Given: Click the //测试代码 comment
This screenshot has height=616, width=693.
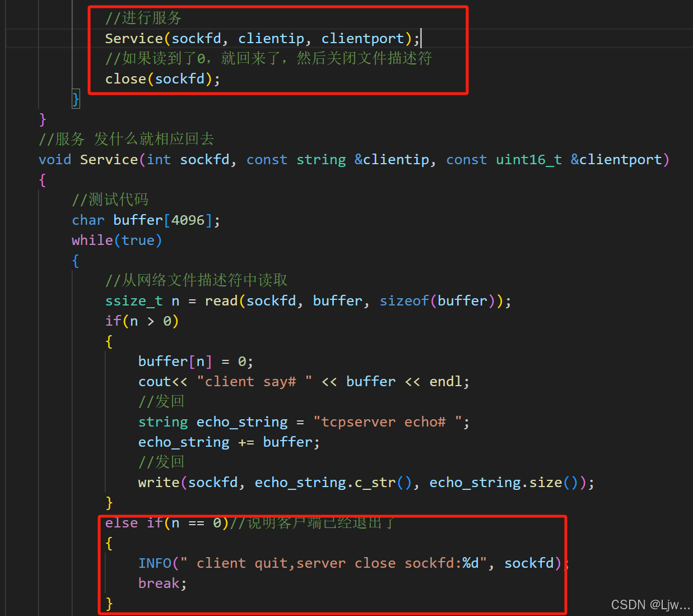Looking at the screenshot, I should click(110, 200).
